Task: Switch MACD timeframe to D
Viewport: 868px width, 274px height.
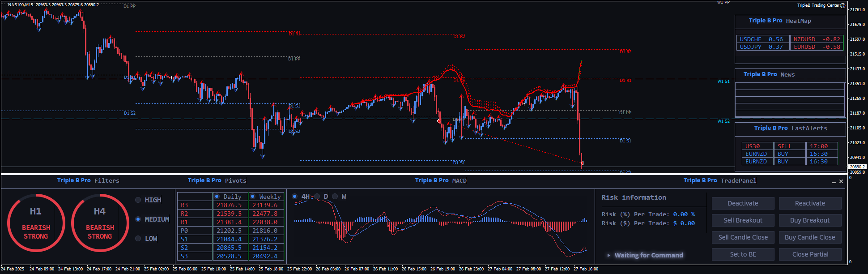Action: point(317,197)
